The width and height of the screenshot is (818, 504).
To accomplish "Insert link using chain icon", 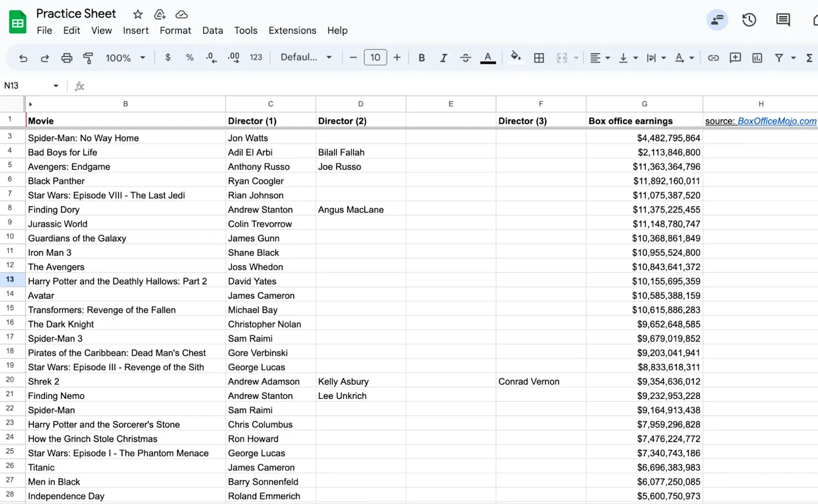I will [713, 58].
